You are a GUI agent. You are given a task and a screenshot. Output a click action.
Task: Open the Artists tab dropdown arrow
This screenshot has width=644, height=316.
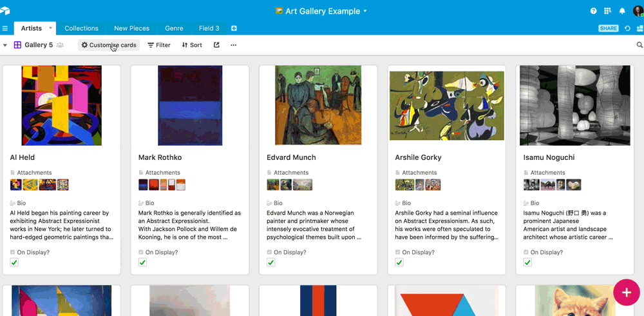click(x=50, y=28)
